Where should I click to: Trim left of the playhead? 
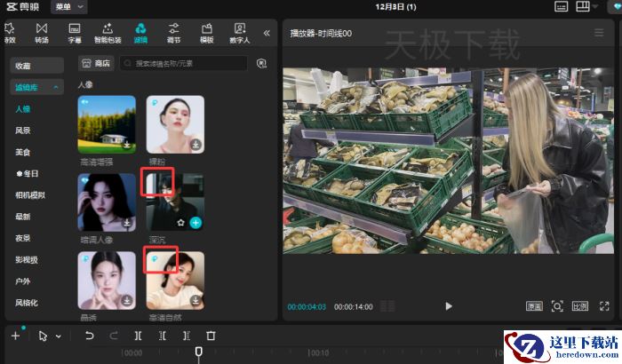(x=163, y=336)
